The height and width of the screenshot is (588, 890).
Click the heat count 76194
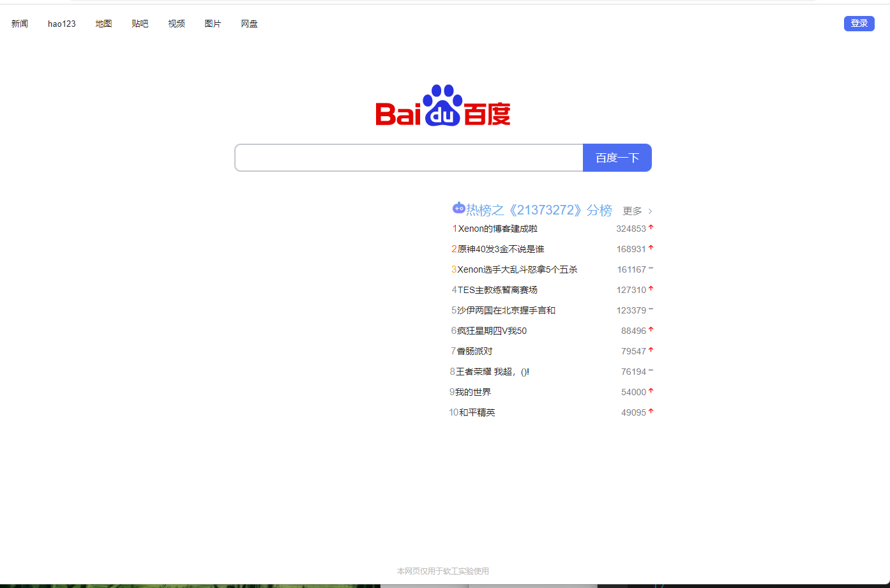[633, 372]
